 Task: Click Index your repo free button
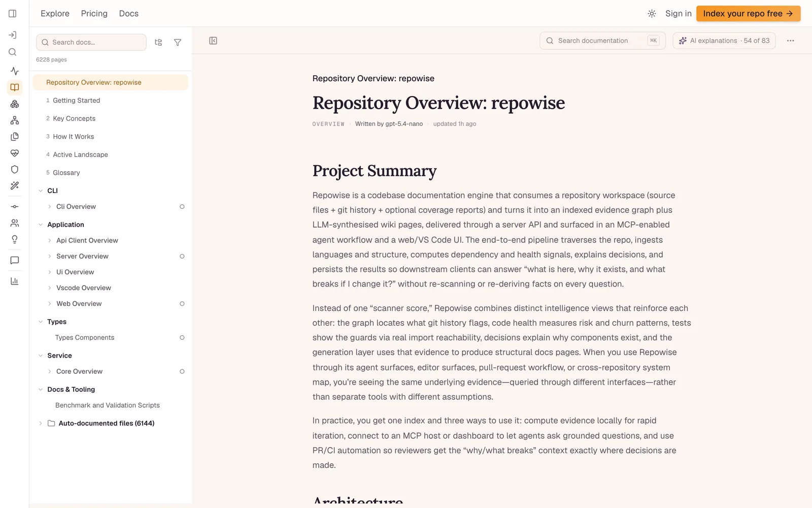[749, 14]
